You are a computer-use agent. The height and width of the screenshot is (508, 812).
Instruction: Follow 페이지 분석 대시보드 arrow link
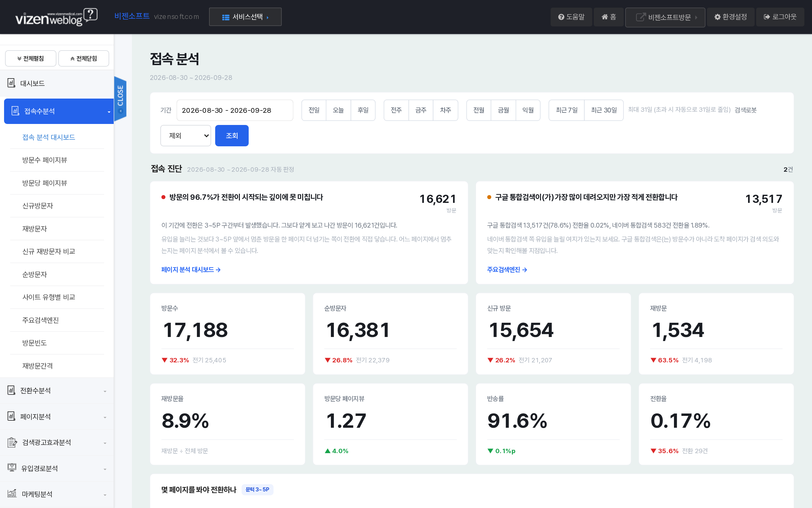[191, 270]
